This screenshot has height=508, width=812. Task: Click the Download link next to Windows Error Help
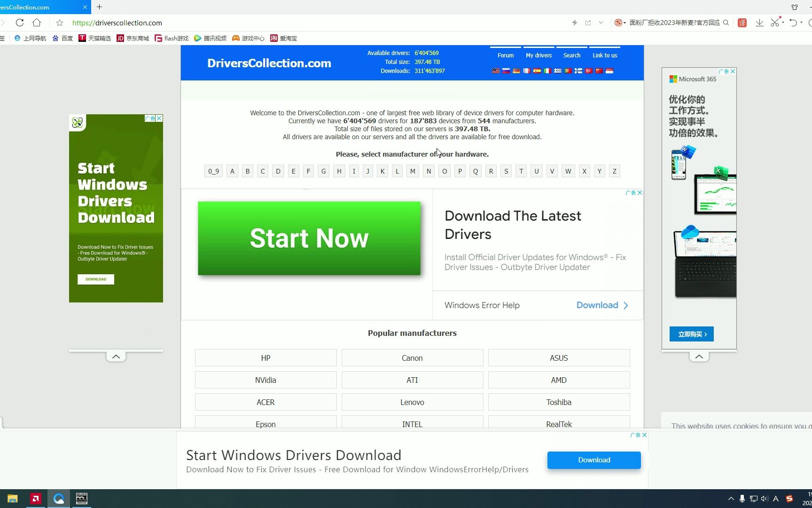pos(602,305)
